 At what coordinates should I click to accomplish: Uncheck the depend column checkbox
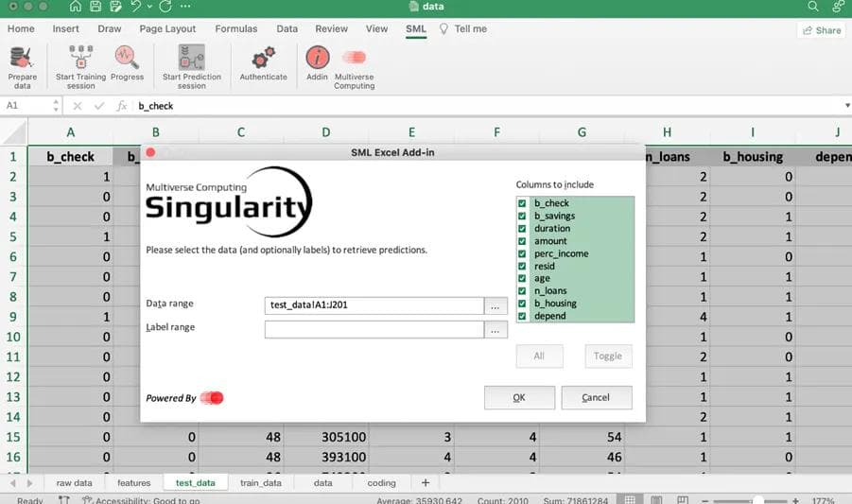click(522, 316)
